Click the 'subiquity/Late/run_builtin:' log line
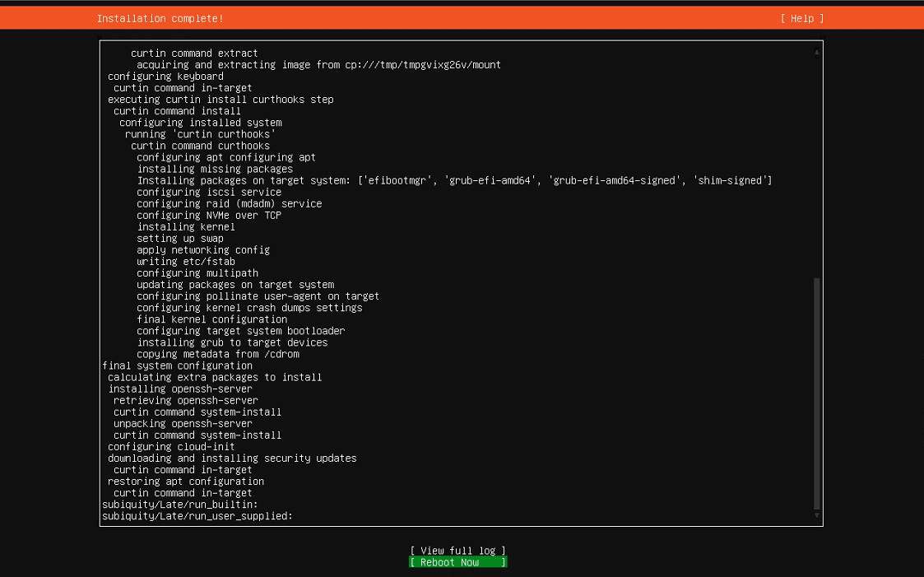This screenshot has width=924, height=577. [x=179, y=505]
